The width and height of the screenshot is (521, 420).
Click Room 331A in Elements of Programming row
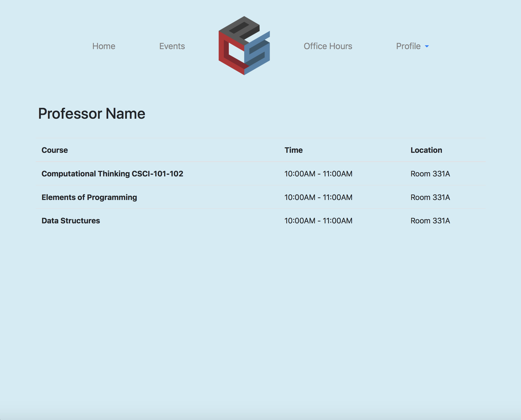[x=430, y=197]
